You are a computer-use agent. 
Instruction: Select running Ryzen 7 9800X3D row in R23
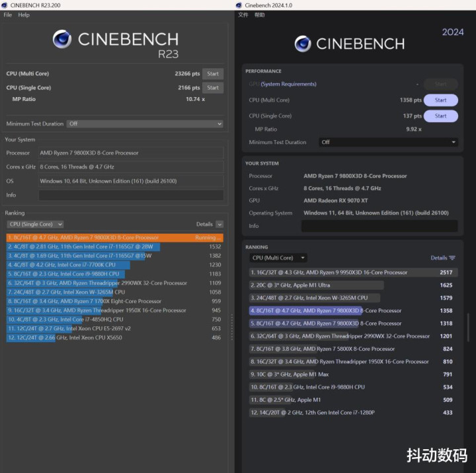[x=115, y=238]
